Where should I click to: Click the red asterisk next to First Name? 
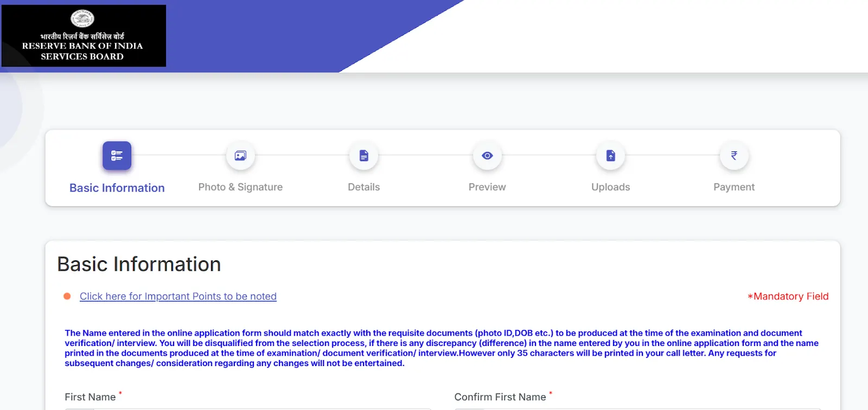(x=120, y=393)
